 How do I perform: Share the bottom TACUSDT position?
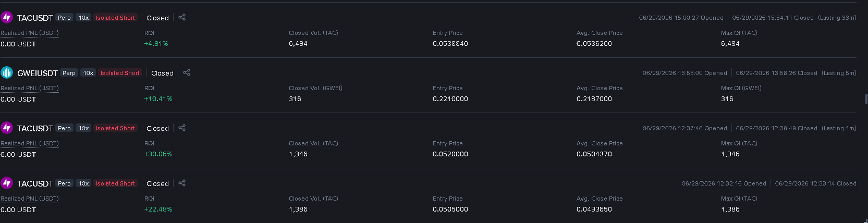[x=182, y=183]
